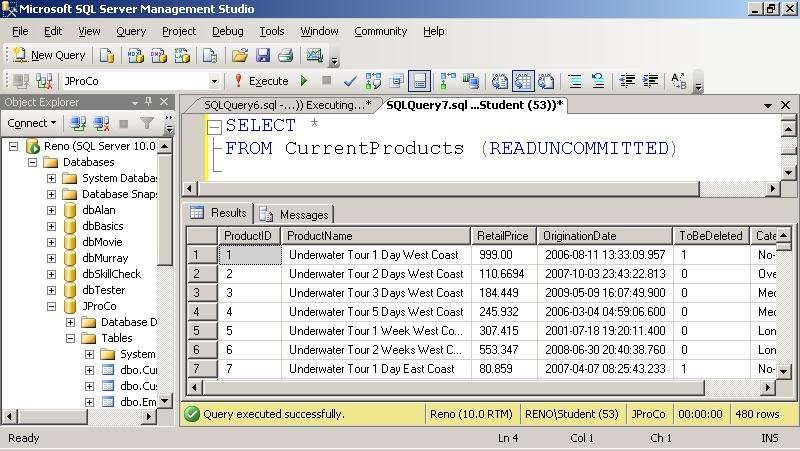Click the Print icon
This screenshot has height=451, width=800.
pos(286,55)
